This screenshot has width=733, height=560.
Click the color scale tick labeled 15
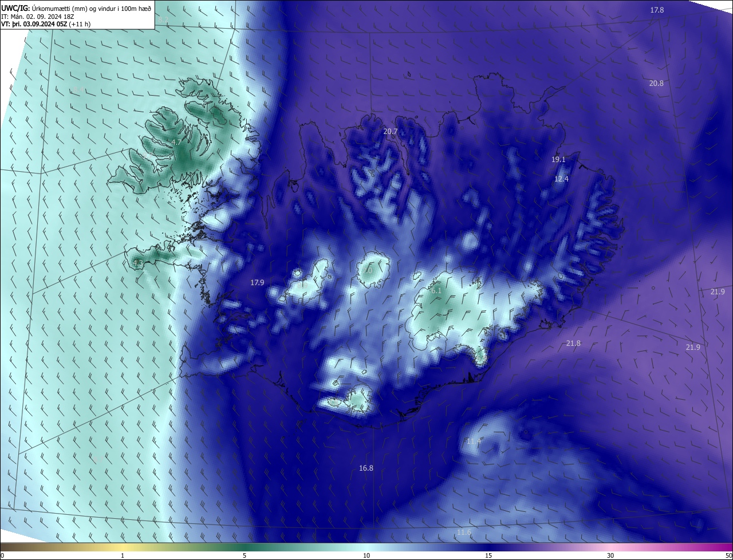[x=488, y=555]
